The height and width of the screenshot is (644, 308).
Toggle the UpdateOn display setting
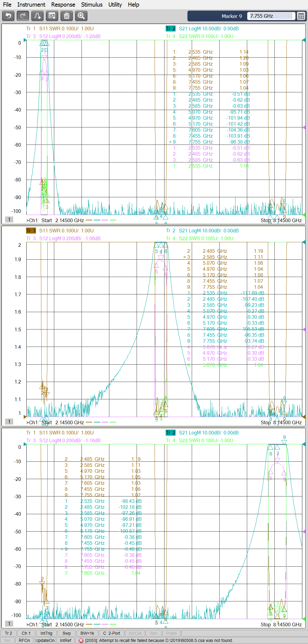point(45,640)
